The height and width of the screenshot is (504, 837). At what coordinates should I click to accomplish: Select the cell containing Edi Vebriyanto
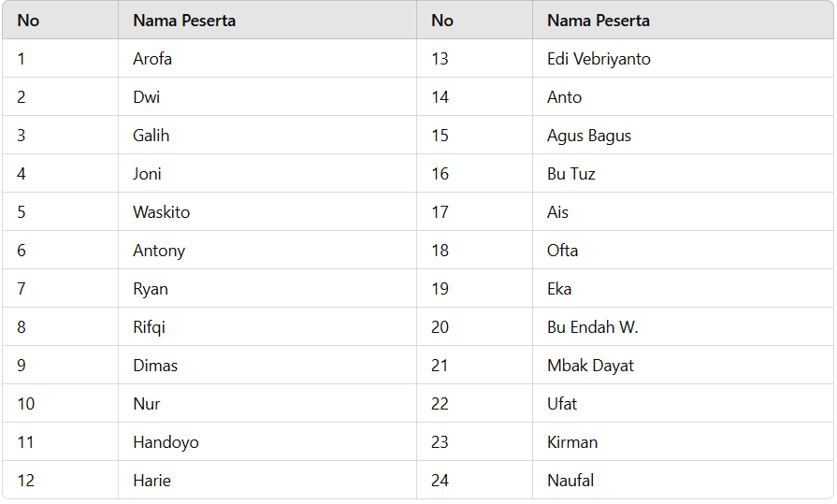683,58
